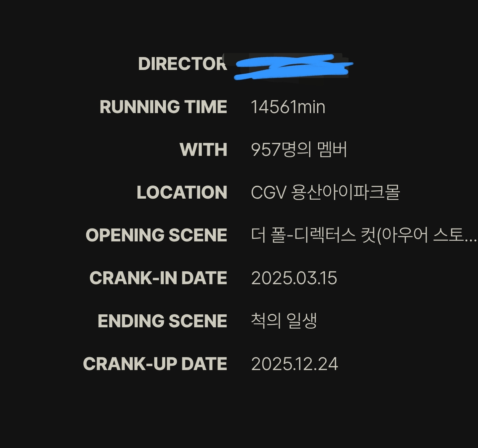Select the RUNNING TIME label
The width and height of the screenshot is (478, 448).
[x=163, y=107]
